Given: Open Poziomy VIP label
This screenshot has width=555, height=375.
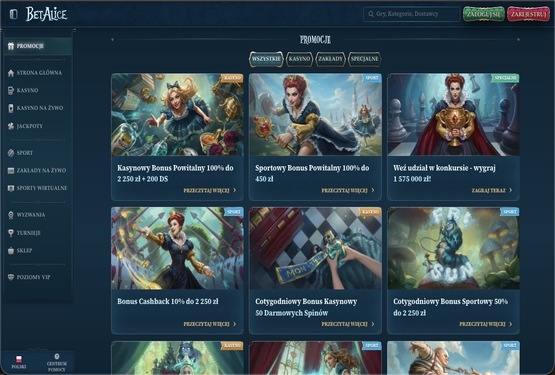Looking at the screenshot, I should tap(34, 277).
